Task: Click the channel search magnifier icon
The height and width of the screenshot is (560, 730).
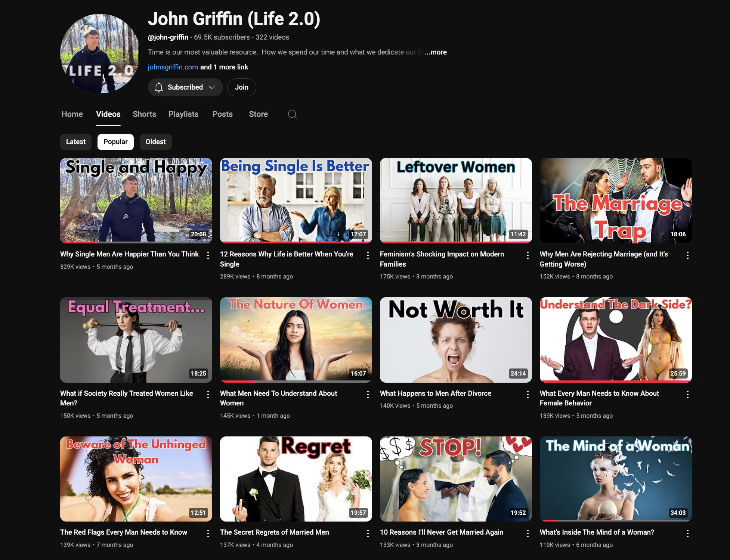Action: [292, 114]
